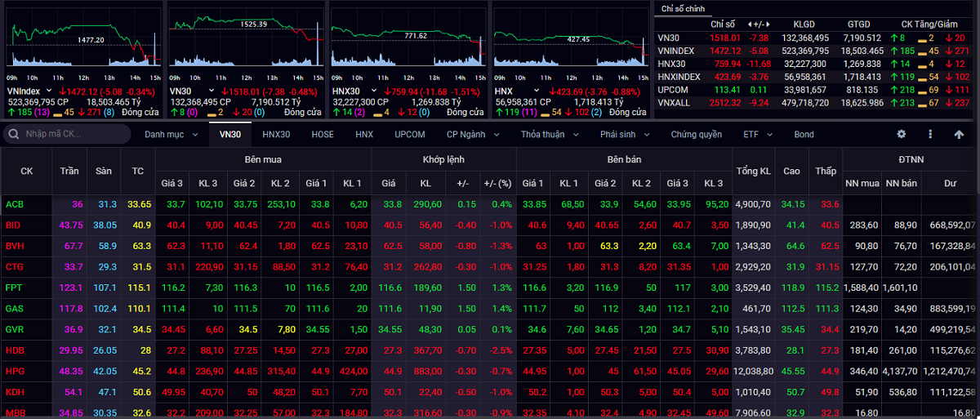Click the HDB stock symbol

[14, 350]
